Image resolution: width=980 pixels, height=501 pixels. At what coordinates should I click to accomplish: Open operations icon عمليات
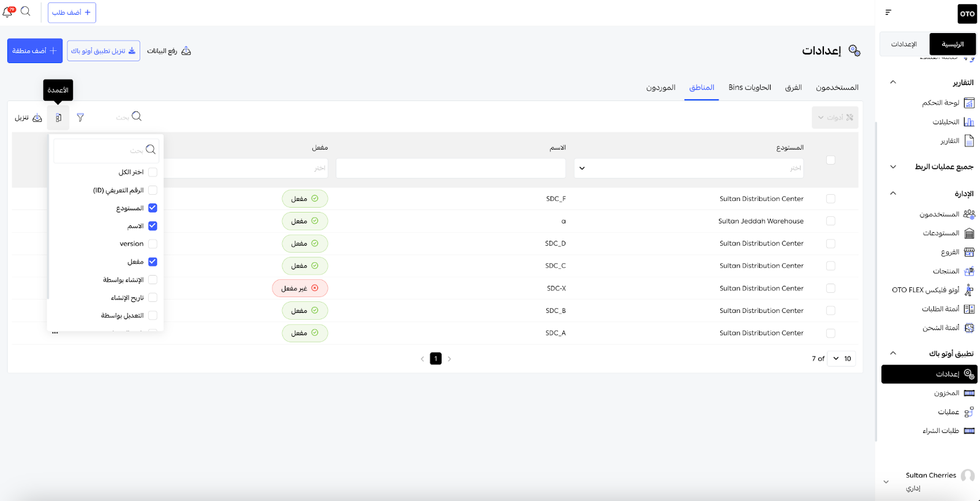tap(969, 412)
